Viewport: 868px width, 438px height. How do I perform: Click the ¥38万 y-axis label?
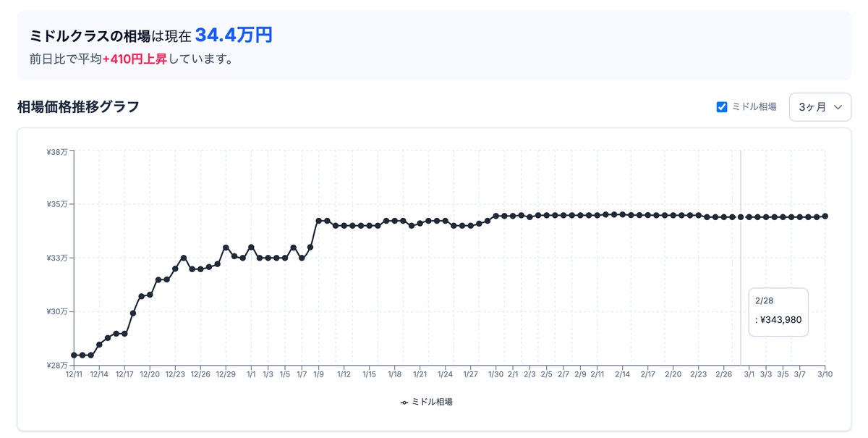(57, 151)
